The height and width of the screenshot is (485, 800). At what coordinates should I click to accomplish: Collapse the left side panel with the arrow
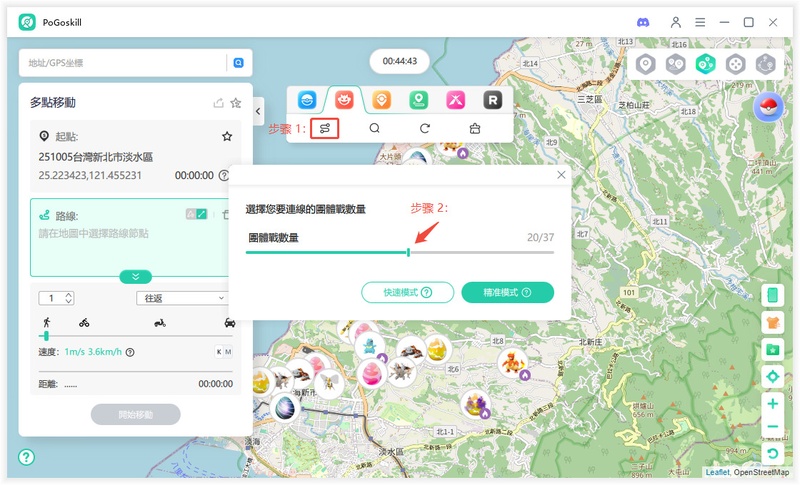258,111
